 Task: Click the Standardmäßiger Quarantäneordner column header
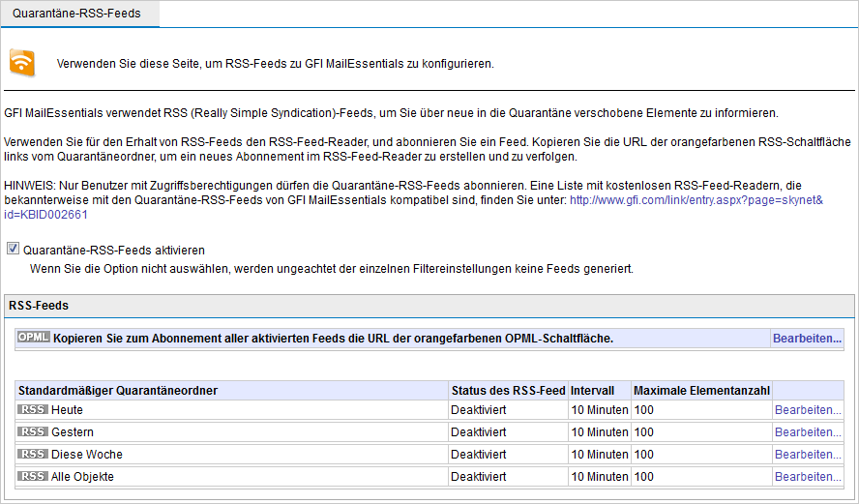(x=117, y=391)
